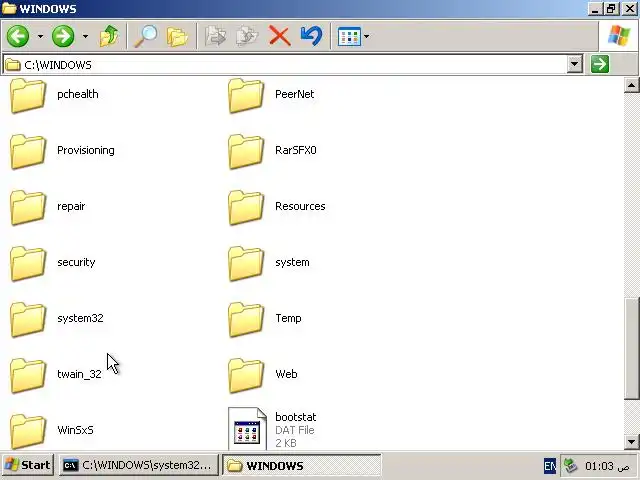Click the folder icon in the title bar
The width and height of the screenshot is (640, 480).
point(9,9)
